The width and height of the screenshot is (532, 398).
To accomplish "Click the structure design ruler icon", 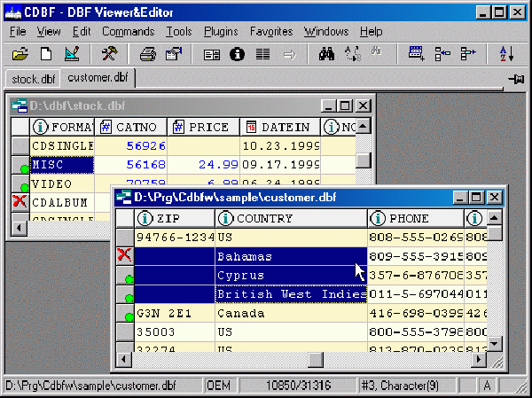I will pyautogui.click(x=72, y=54).
